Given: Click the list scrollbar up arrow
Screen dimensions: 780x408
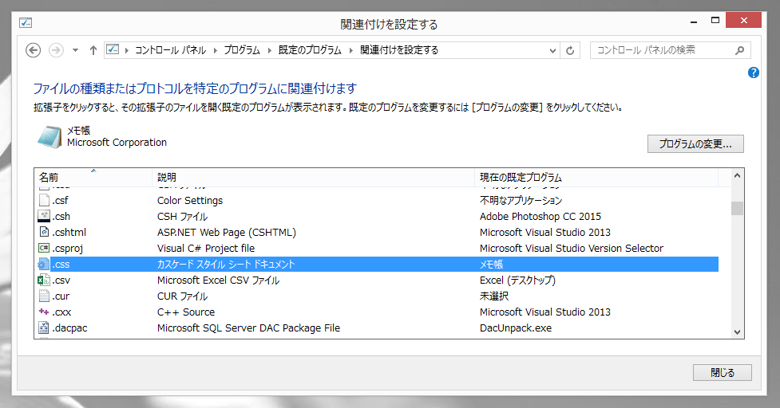Looking at the screenshot, I should coord(737,176).
